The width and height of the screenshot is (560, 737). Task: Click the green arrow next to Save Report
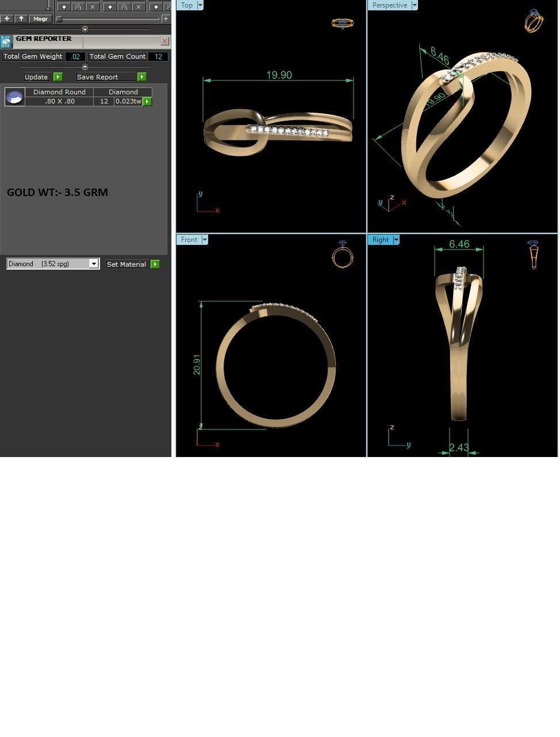coord(141,77)
